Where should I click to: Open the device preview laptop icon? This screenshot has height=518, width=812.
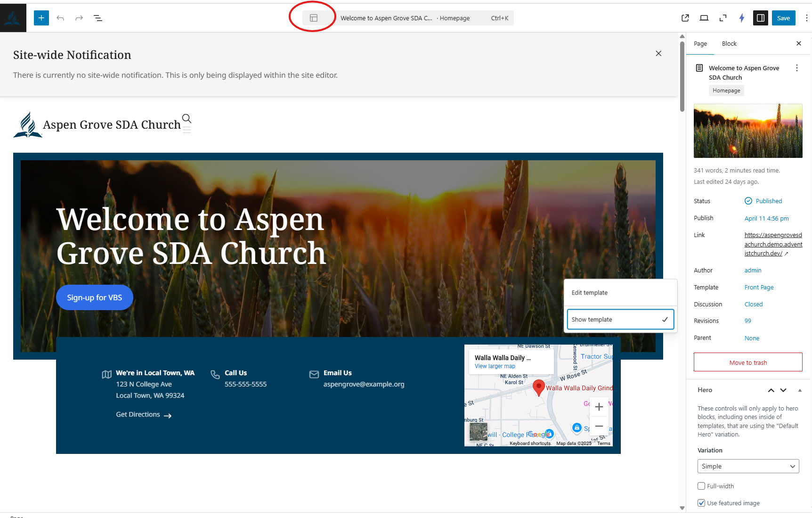coord(704,18)
